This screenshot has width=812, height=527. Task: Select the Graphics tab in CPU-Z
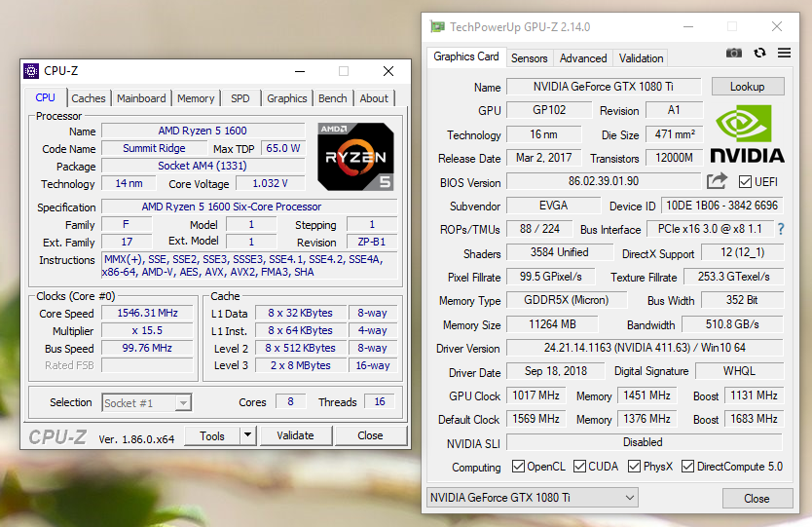pos(287,98)
